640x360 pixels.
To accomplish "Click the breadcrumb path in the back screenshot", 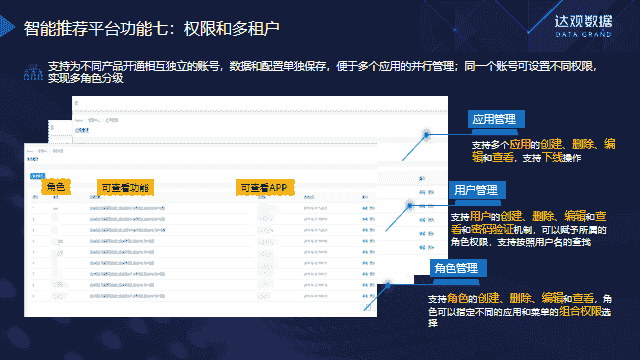I will pyautogui.click(x=96, y=120).
